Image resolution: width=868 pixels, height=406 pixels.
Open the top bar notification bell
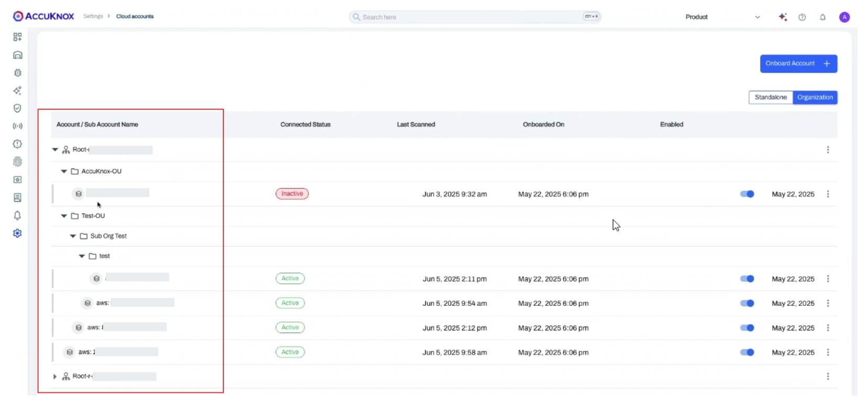click(x=822, y=17)
